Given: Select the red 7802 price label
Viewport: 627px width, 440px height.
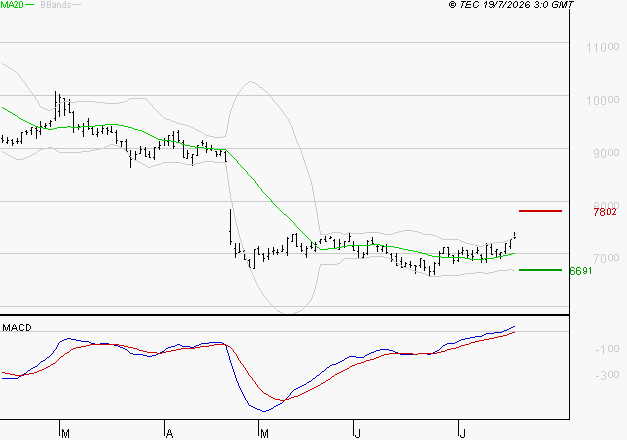Looking at the screenshot, I should (605, 212).
